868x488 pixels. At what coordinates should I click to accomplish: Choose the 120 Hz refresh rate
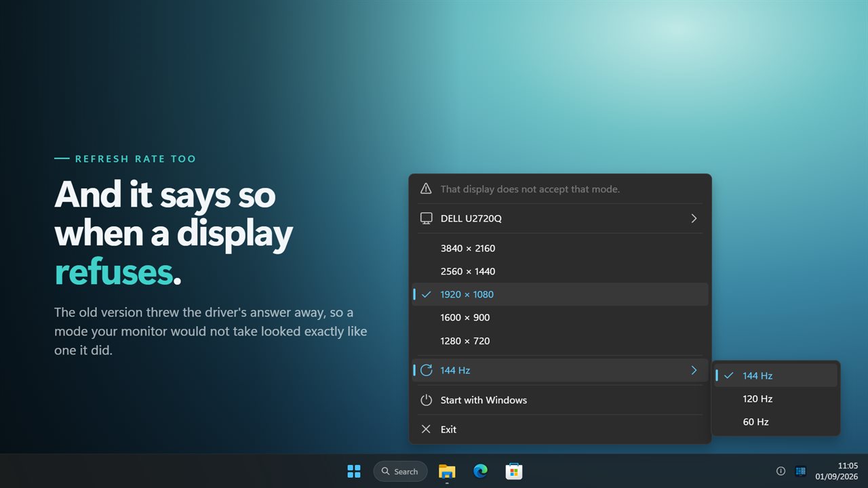[x=776, y=399]
